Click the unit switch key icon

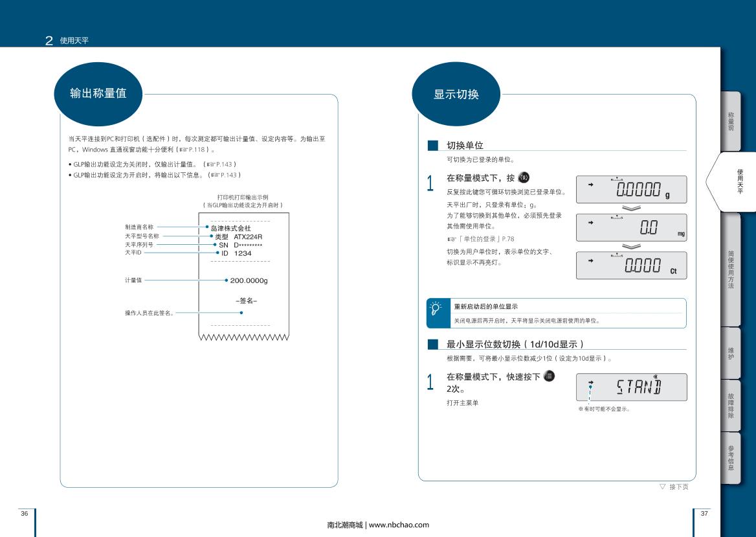click(x=525, y=178)
